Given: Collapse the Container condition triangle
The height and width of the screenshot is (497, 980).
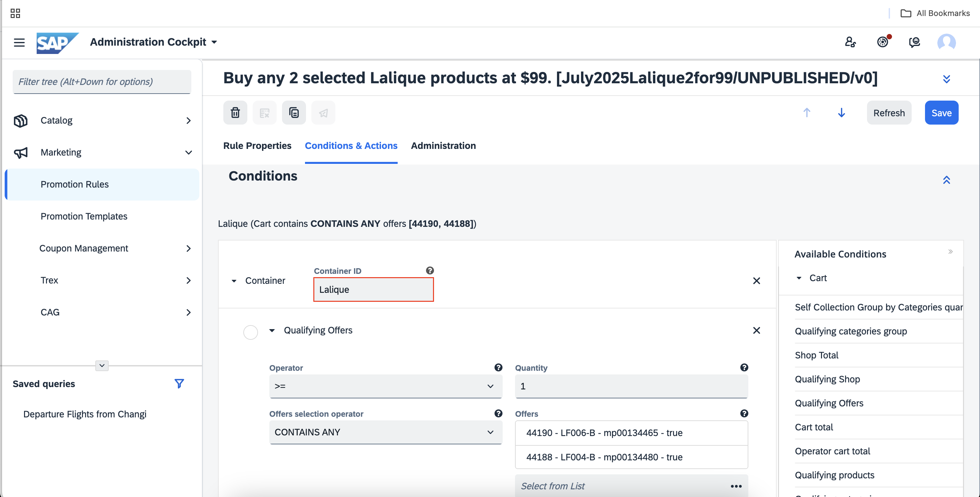Looking at the screenshot, I should click(234, 281).
